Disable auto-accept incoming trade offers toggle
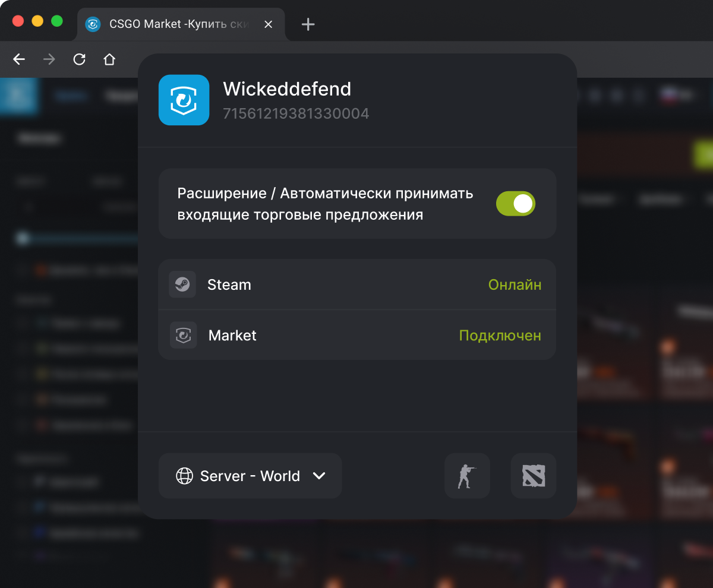Viewport: 713px width, 588px height. point(516,204)
